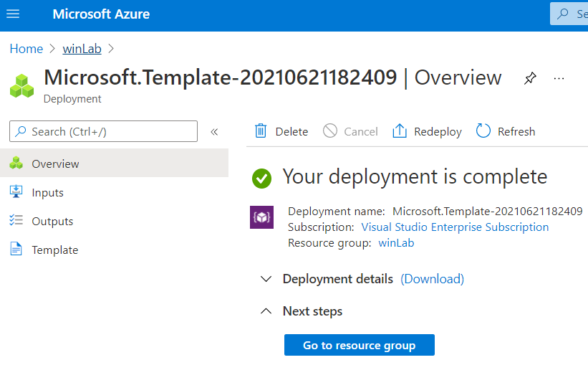Collapse the side menu with double chevron
The width and height of the screenshot is (588, 365).
214,132
